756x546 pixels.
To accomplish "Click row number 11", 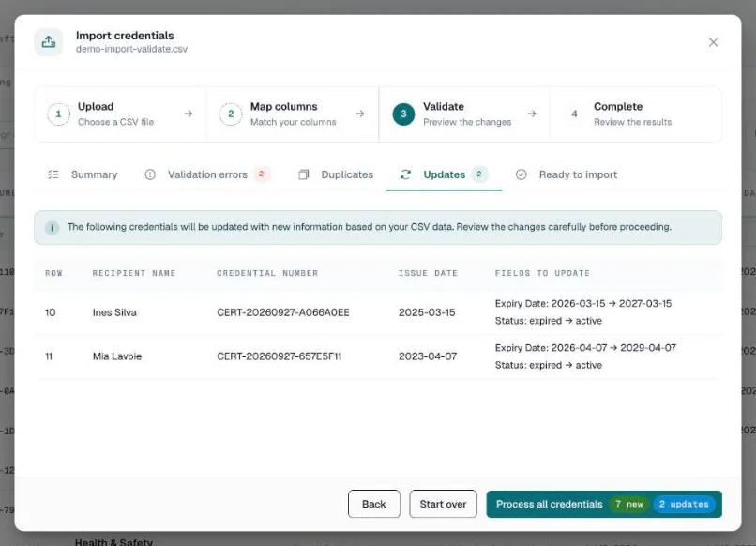I will [49, 356].
